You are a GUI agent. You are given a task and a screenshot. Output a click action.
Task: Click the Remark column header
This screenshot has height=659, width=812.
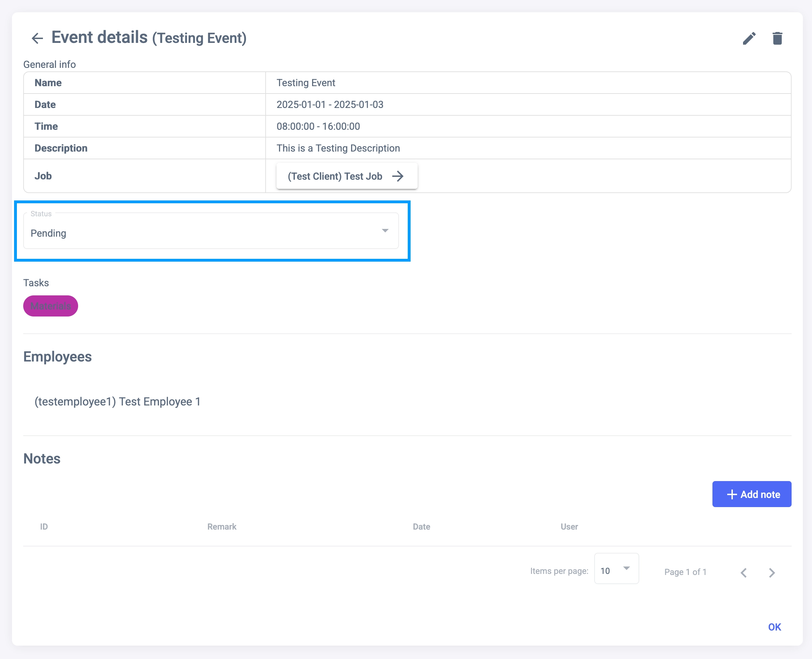point(222,526)
